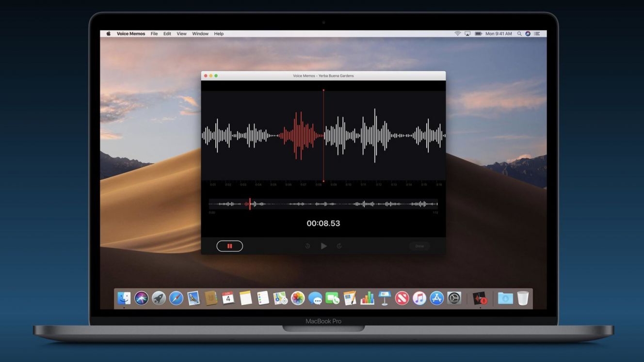Skip forward 15 seconds
644x362 pixels.
(339, 246)
